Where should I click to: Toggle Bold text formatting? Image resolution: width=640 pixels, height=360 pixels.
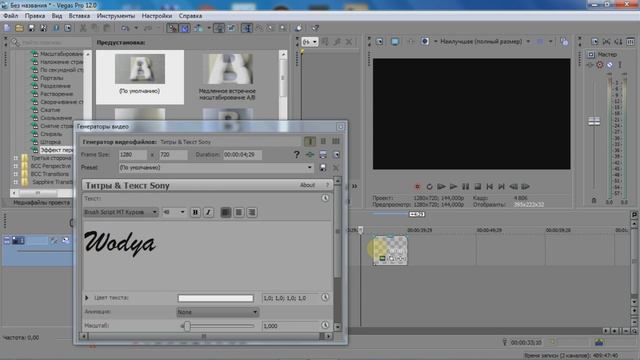coord(195,212)
